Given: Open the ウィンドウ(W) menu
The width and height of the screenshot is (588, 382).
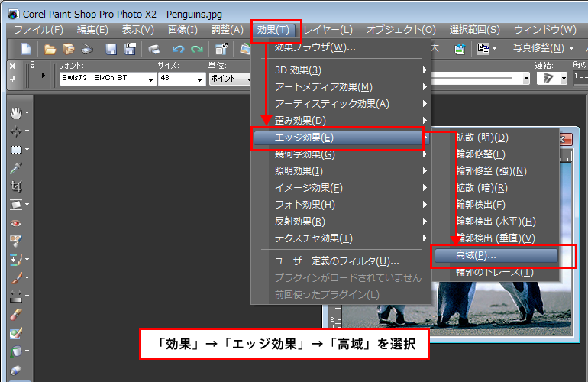Looking at the screenshot, I should tap(544, 30).
